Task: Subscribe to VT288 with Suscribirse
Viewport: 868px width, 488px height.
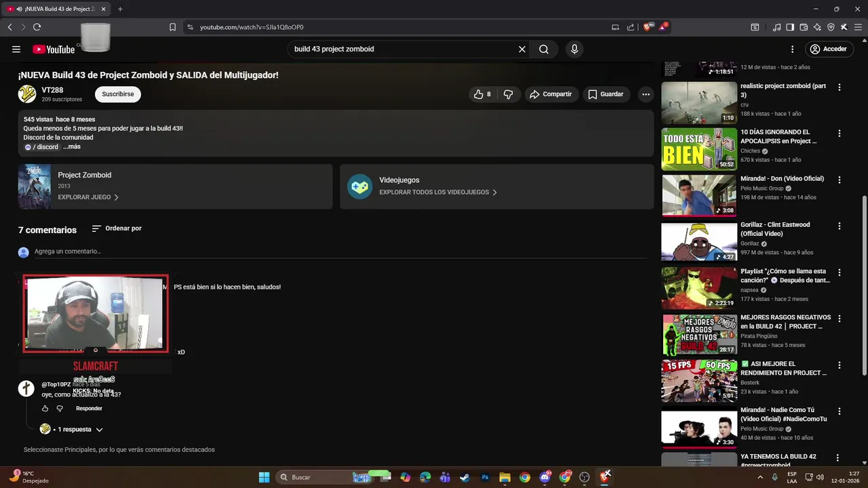Action: pyautogui.click(x=118, y=94)
